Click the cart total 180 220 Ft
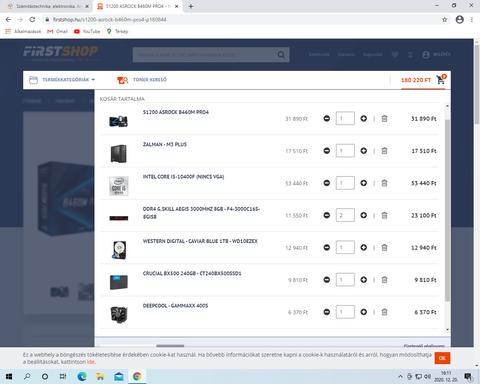The height and width of the screenshot is (384, 480). tap(416, 80)
